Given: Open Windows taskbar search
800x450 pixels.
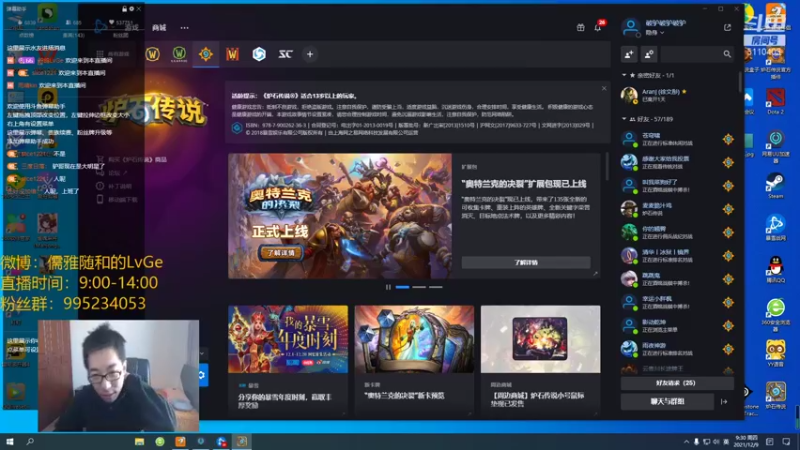Looking at the screenshot, I should (x=30, y=441).
